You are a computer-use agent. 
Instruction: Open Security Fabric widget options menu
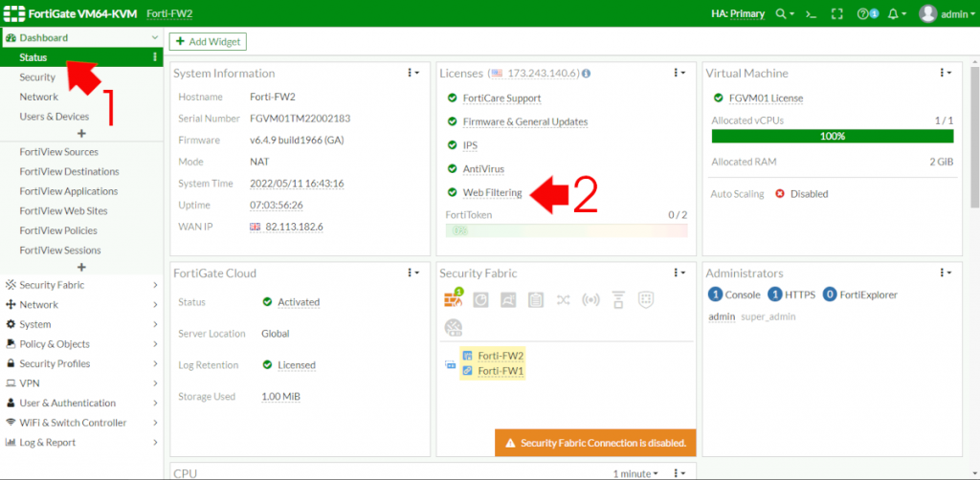pos(679,273)
